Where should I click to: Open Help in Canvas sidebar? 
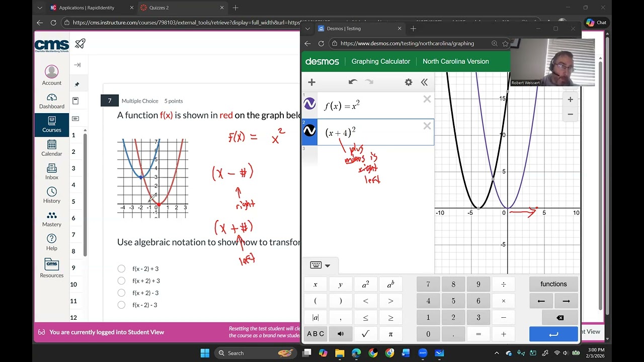52,242
